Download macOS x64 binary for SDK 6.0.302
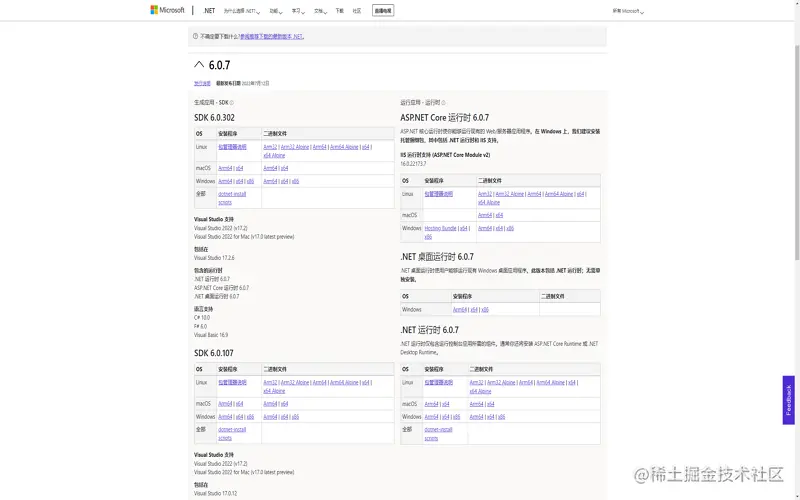 (284, 168)
